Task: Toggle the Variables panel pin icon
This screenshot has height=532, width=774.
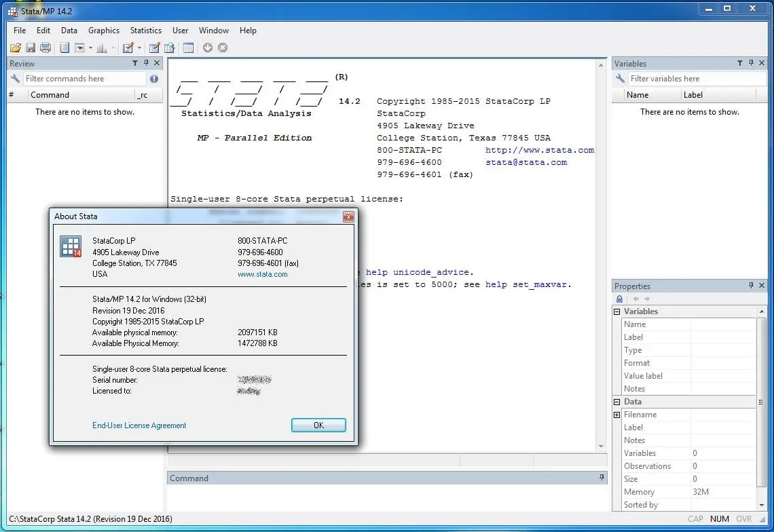Action: [x=752, y=63]
